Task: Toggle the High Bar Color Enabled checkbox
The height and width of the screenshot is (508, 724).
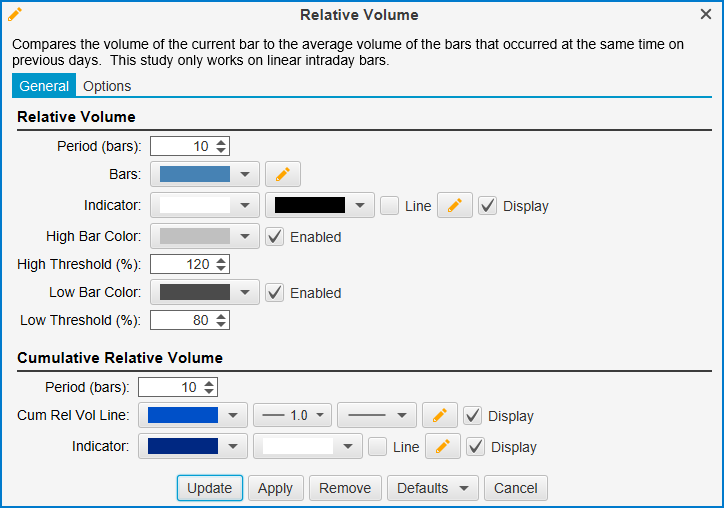Action: [275, 237]
